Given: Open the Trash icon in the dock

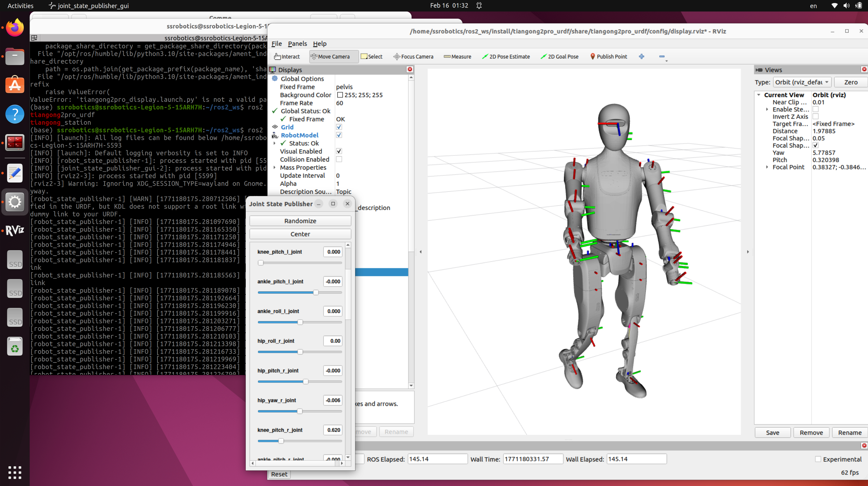Looking at the screenshot, I should [x=15, y=347].
